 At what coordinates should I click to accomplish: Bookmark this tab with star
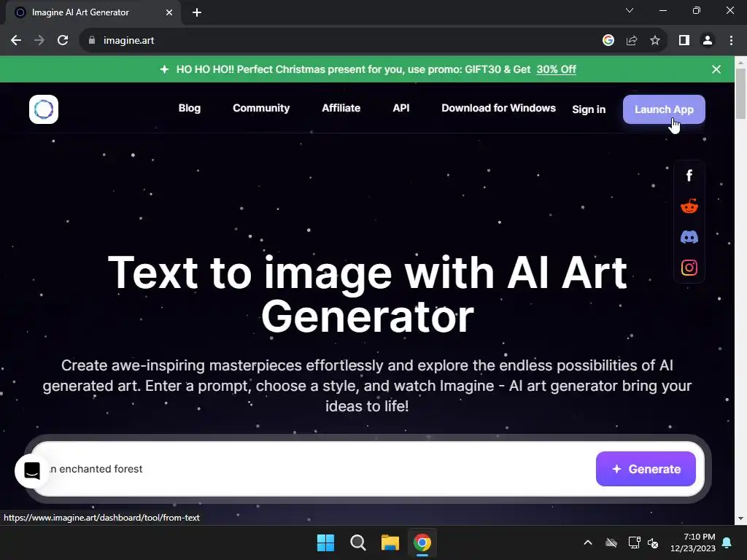(x=655, y=41)
